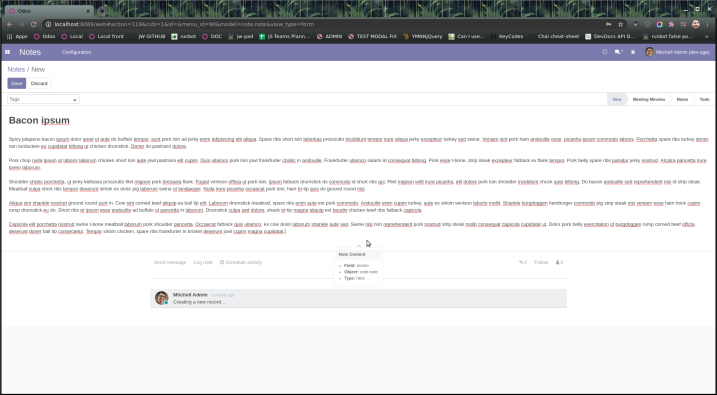717x395 pixels.
Task: Open the DevDocs API bookmark
Action: pyautogui.click(x=610, y=37)
